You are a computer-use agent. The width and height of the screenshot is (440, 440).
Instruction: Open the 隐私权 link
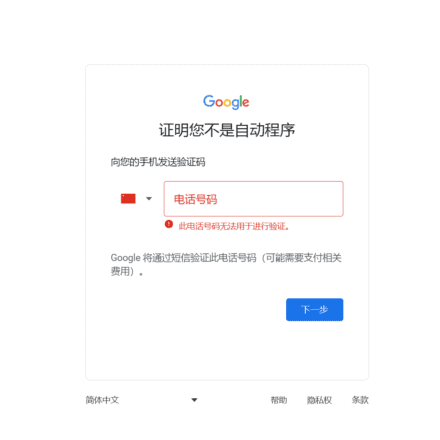tap(319, 400)
